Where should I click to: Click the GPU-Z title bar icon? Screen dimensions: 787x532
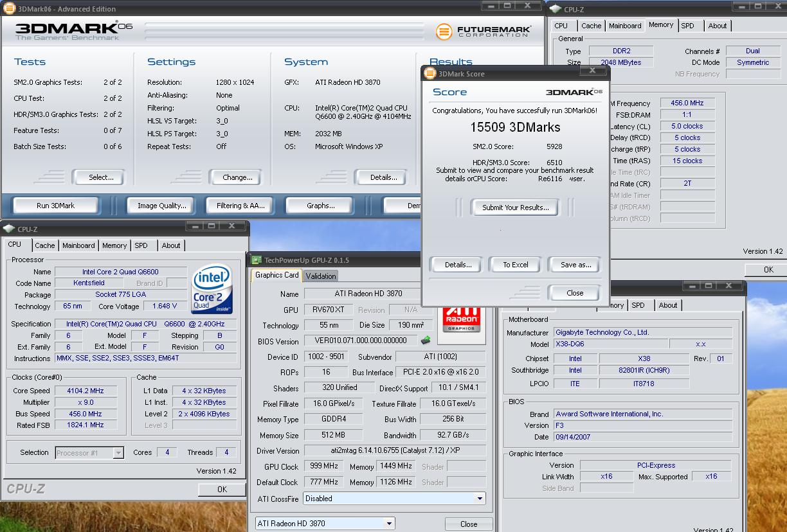tap(257, 260)
